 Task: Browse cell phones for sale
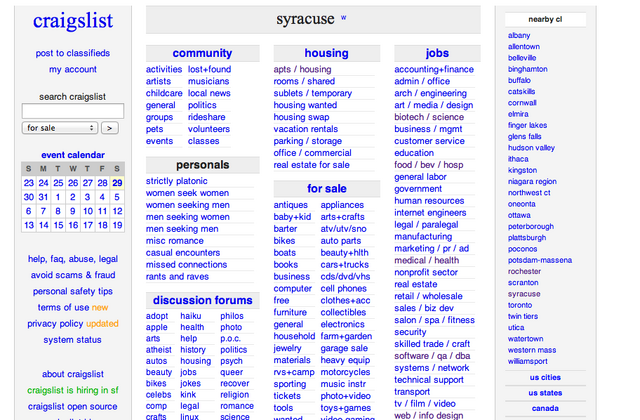pos(344,289)
